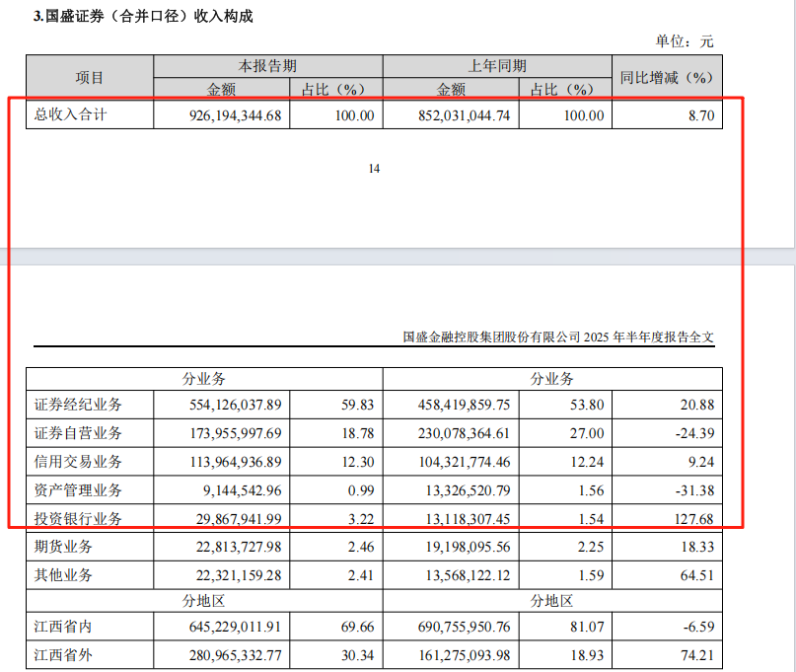This screenshot has height=672, width=796.
Task: Select the 本报告期 header cell
Action: point(267,65)
